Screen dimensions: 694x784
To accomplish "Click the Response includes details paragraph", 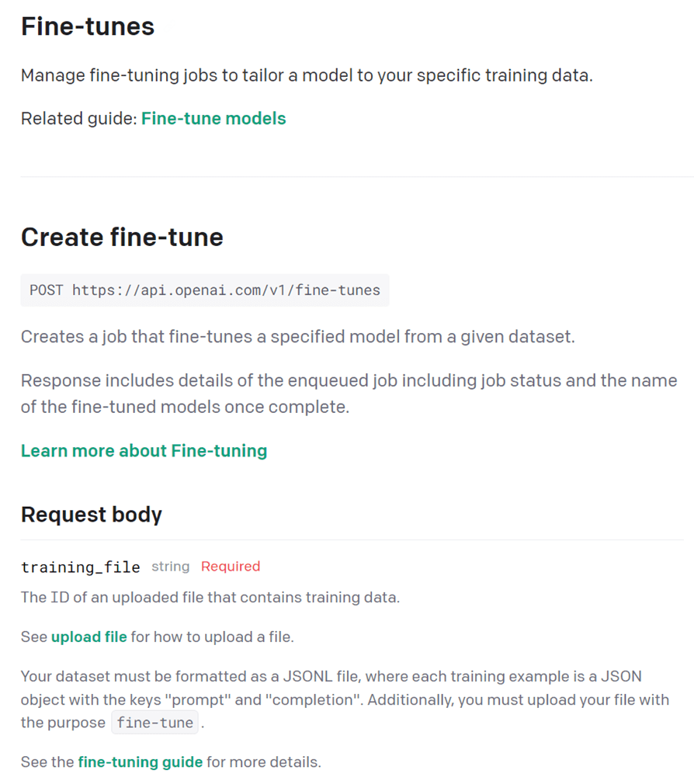I will [349, 394].
